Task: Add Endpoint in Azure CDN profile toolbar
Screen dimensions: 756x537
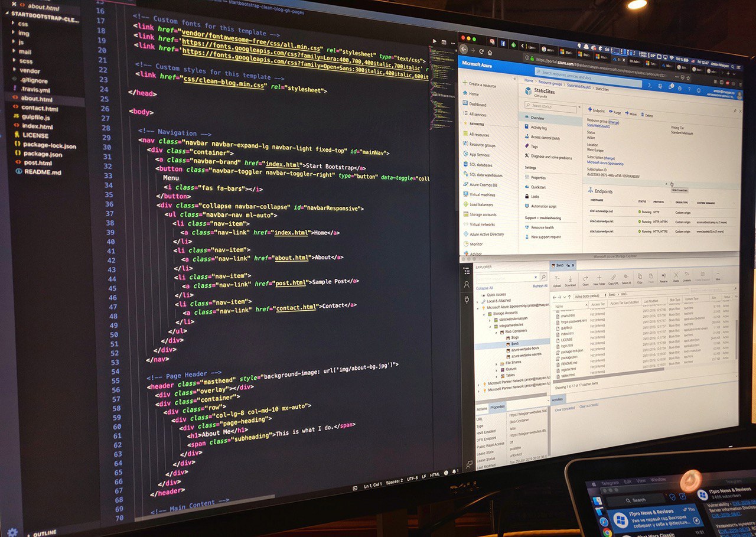Action: pos(596,110)
